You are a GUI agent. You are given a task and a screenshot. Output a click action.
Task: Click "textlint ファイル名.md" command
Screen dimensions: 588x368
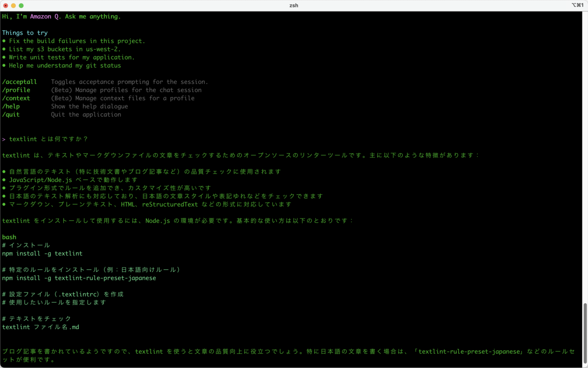41,327
